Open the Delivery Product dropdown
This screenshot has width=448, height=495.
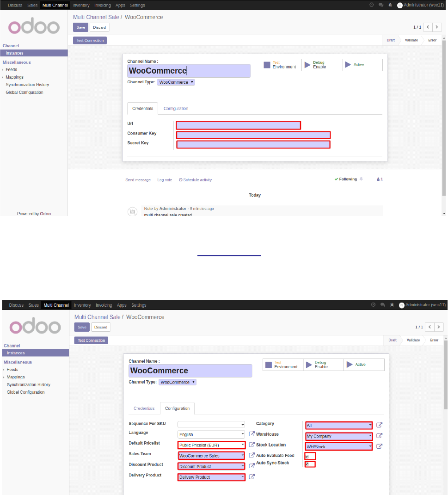point(211,477)
